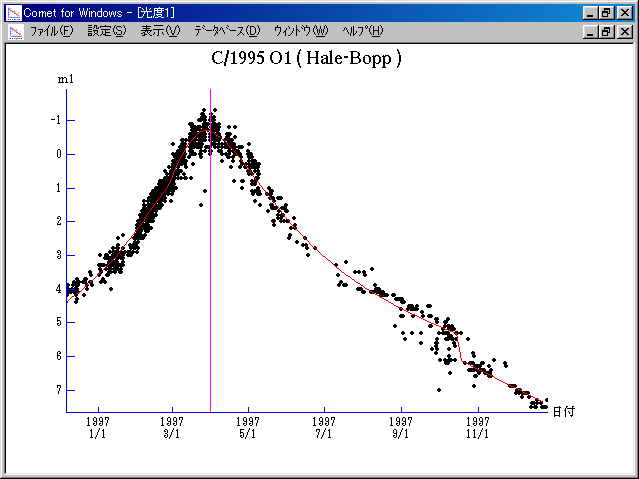Restore the Comet for Windows main window
This screenshot has width=639, height=479.
coord(606,13)
